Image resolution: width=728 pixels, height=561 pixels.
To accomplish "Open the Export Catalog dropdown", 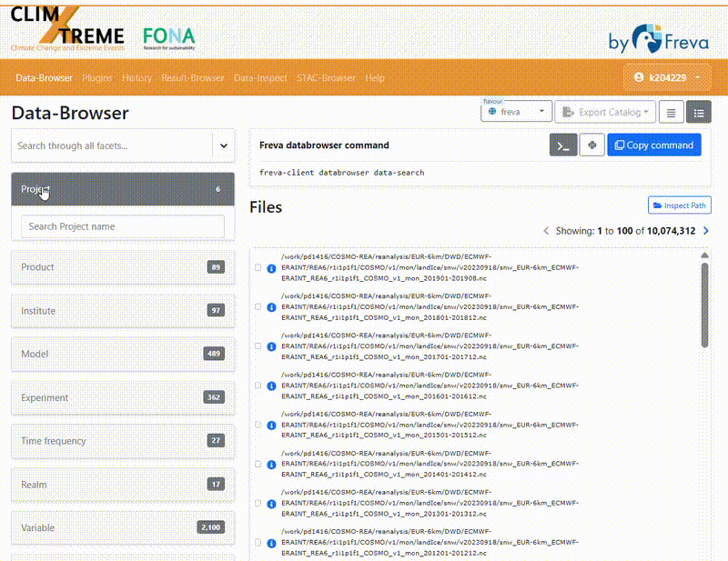I will point(605,113).
